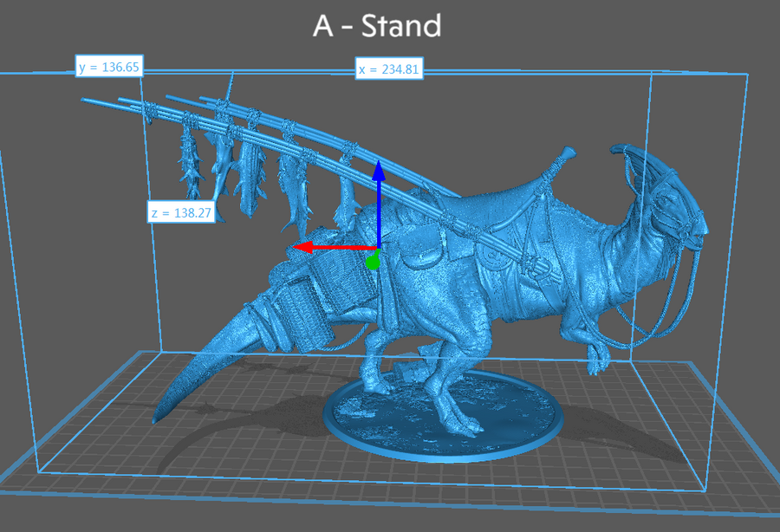Click the z = 138.27 dimension label

point(181,211)
